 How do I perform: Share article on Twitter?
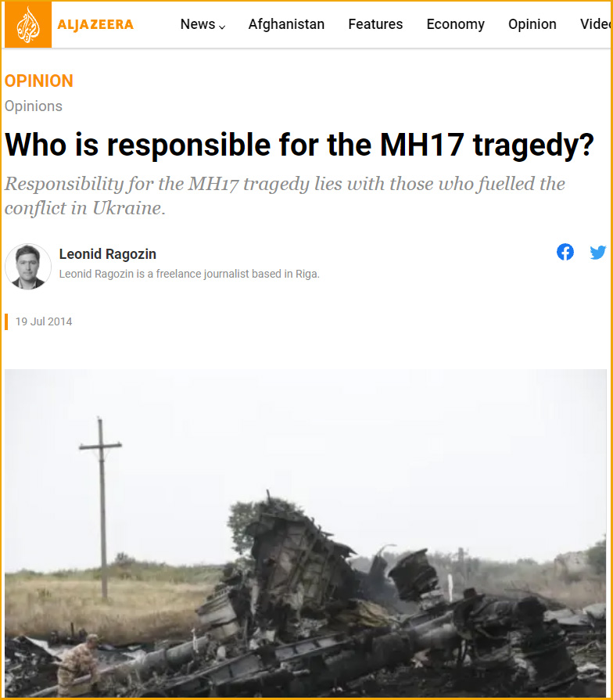(598, 252)
